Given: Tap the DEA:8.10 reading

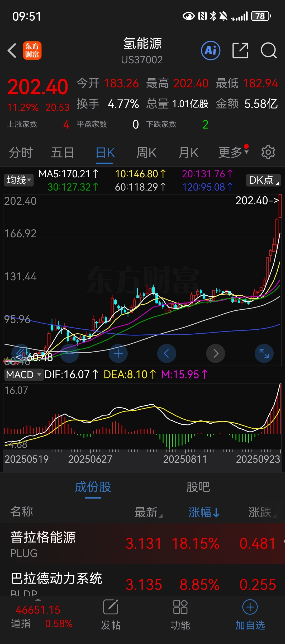Looking at the screenshot, I should click(130, 375).
